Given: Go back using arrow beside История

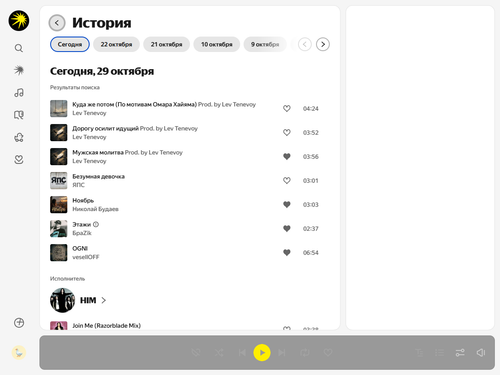Looking at the screenshot, I should 57,23.
